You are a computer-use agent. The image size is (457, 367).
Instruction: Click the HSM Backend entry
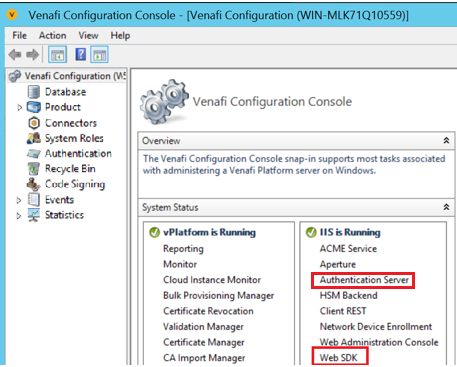[349, 296]
